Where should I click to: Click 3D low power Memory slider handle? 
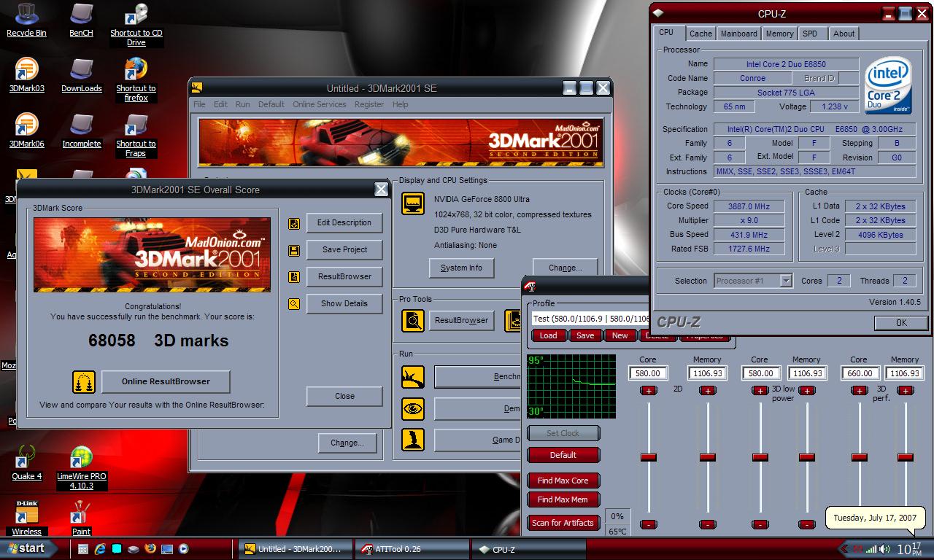pyautogui.click(x=806, y=457)
